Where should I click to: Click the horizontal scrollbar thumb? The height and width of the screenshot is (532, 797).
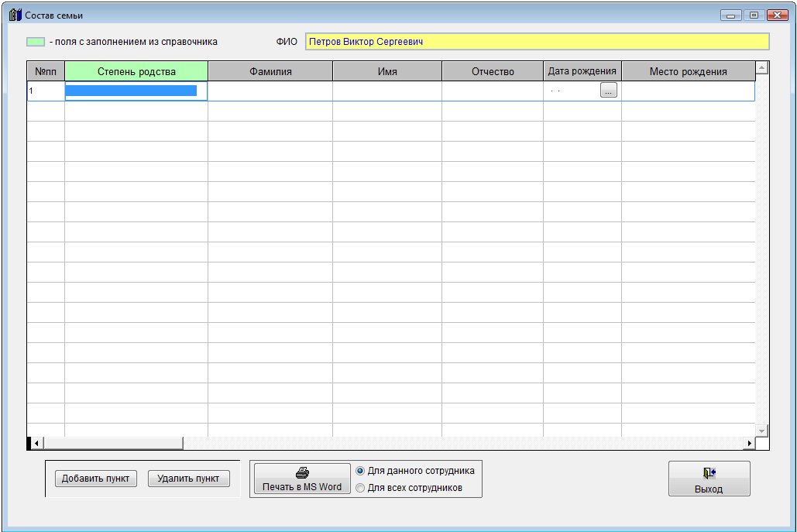pyautogui.click(x=113, y=443)
